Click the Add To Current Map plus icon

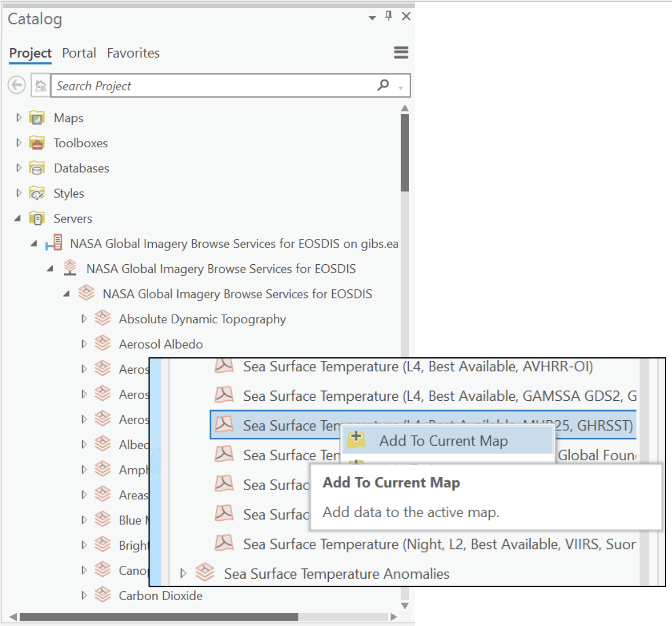356,439
